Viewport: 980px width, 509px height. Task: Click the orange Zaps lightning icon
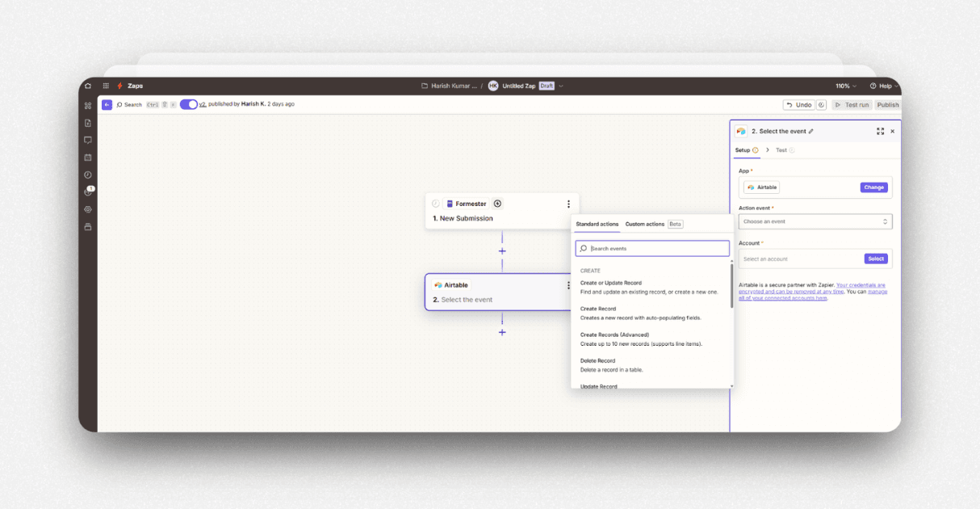click(120, 86)
